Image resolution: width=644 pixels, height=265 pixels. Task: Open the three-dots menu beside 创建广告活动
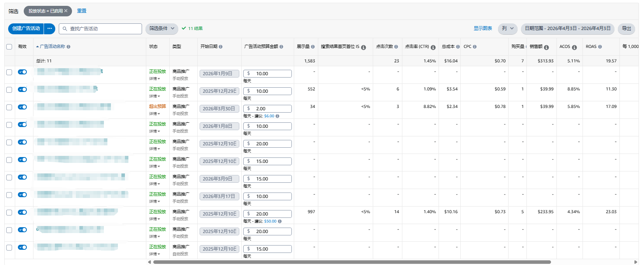[x=50, y=28]
